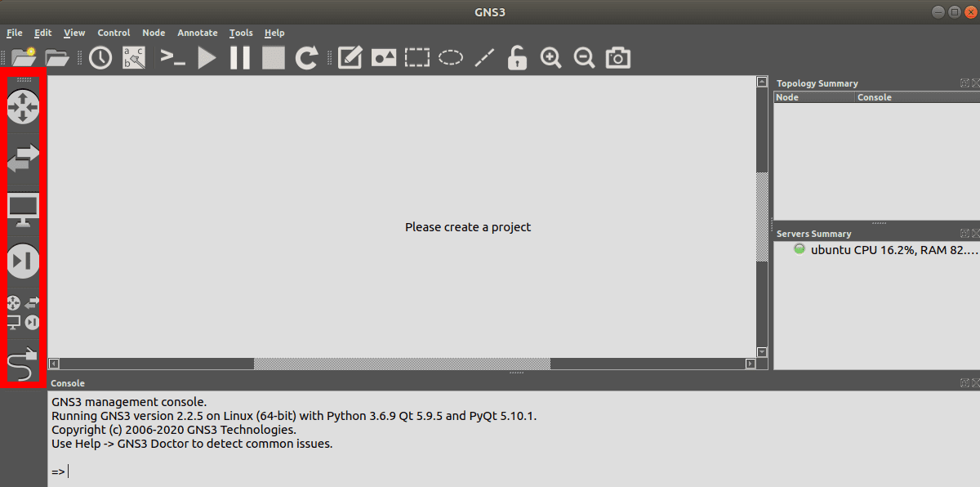
Task: Click the 'Please create a project' text
Action: pos(468,227)
